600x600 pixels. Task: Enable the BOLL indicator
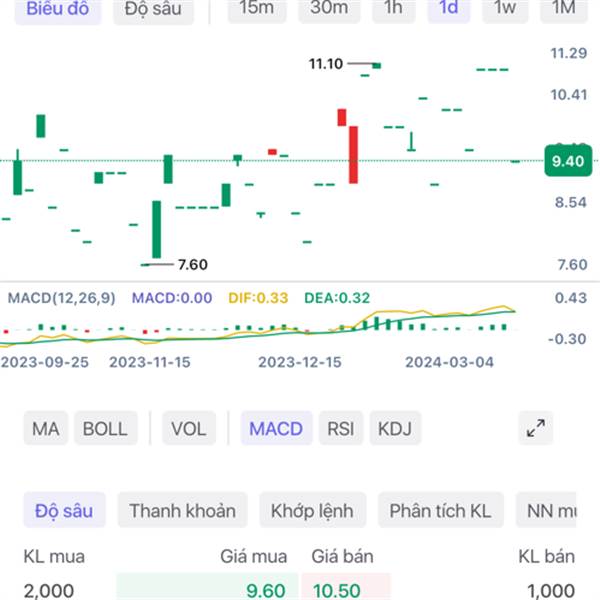[x=105, y=428]
